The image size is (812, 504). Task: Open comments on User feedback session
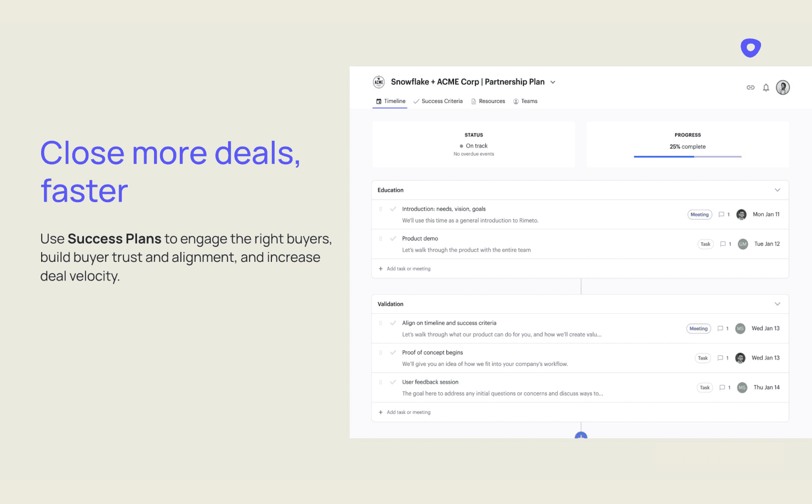pos(725,387)
